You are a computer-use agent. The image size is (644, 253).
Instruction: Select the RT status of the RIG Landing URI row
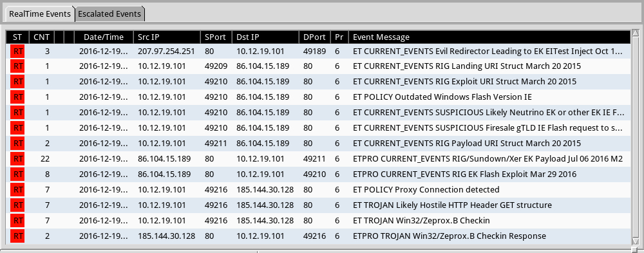point(17,66)
